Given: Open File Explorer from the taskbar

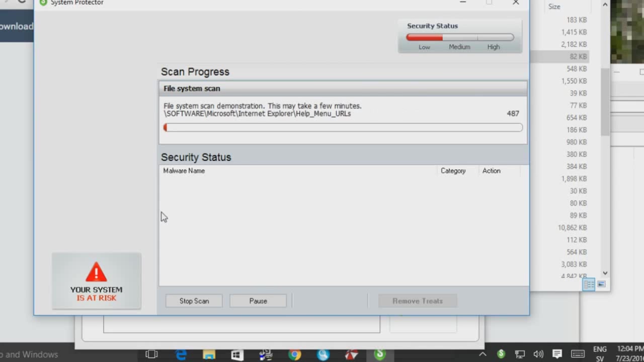Looking at the screenshot, I should pos(209,354).
